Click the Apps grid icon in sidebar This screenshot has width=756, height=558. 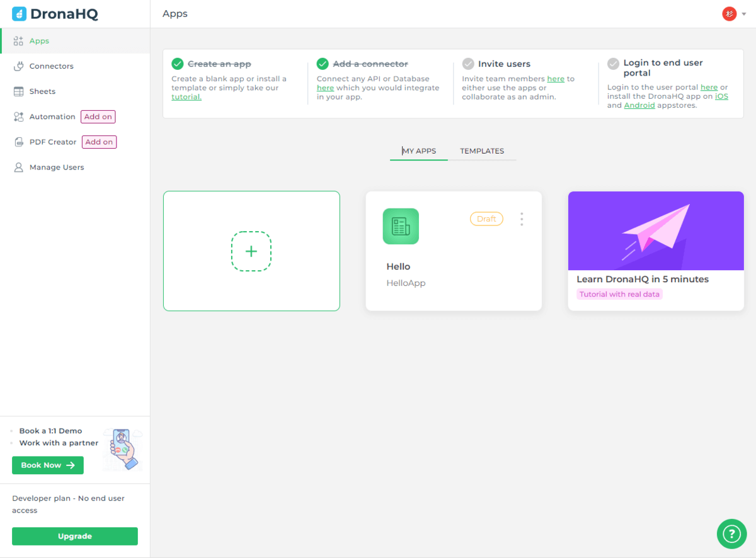(x=18, y=41)
